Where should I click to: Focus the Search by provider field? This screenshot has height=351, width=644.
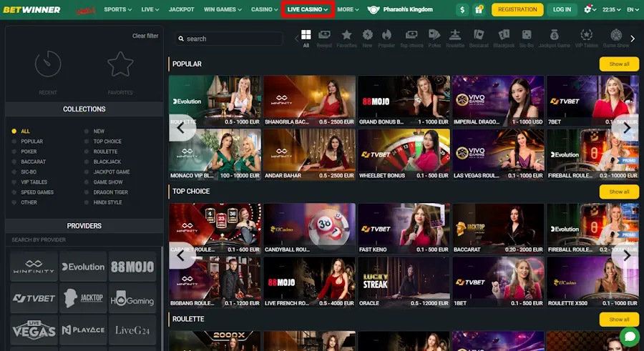(x=84, y=239)
